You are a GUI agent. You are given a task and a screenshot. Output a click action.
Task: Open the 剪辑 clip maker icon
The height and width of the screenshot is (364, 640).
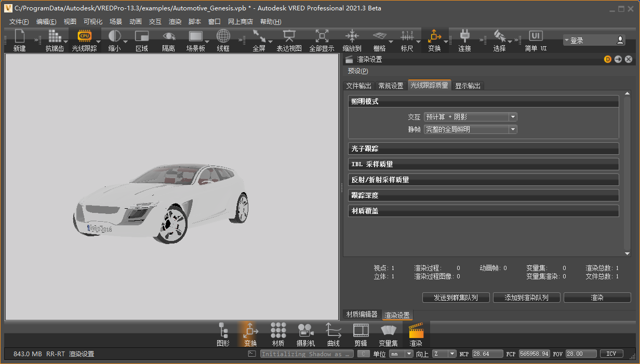(x=361, y=330)
